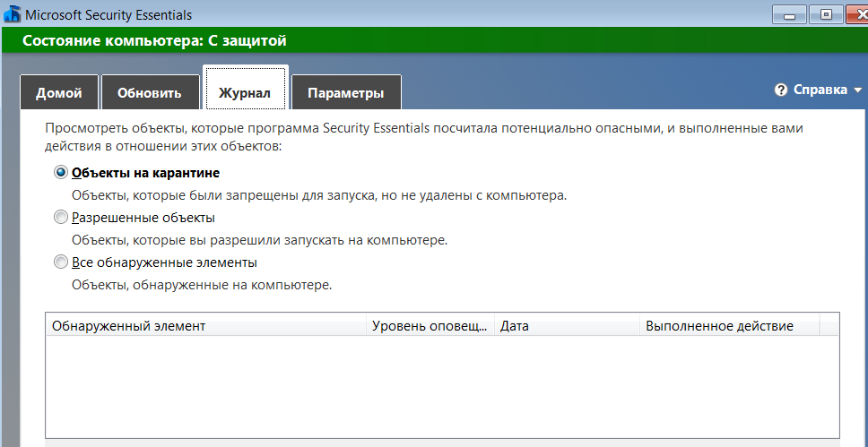
Task: Minimize the Security Essentials window
Action: click(789, 15)
